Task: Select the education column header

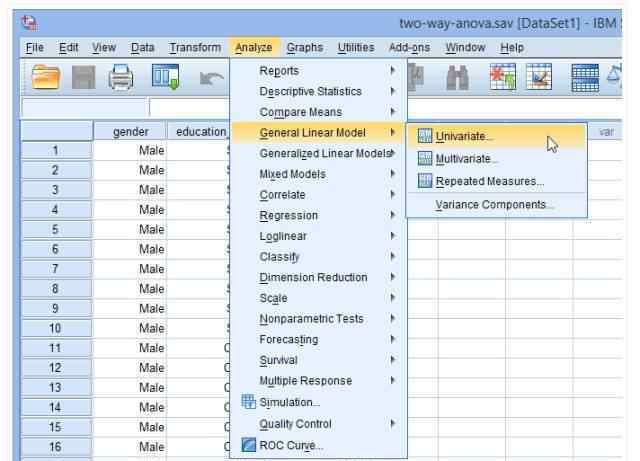Action: 199,131
